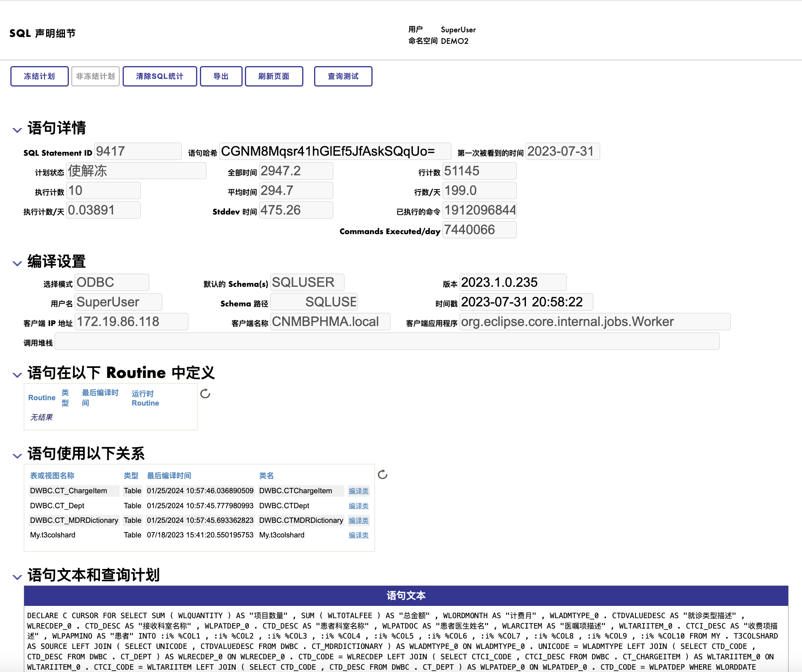Open 编译类 link for My.t3colshard
This screenshot has width=802, height=672.
coord(358,535)
